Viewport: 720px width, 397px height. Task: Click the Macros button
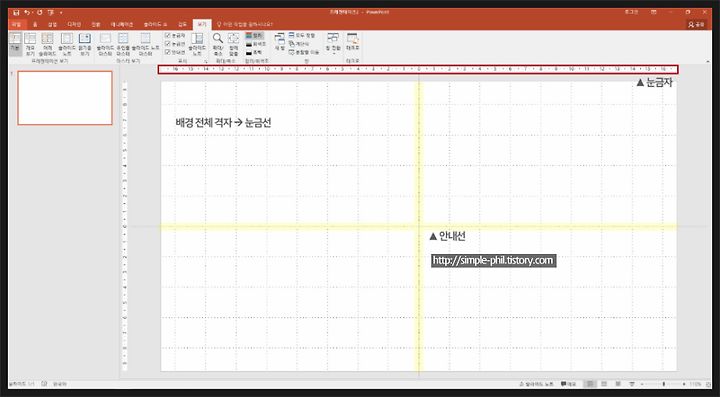point(353,42)
